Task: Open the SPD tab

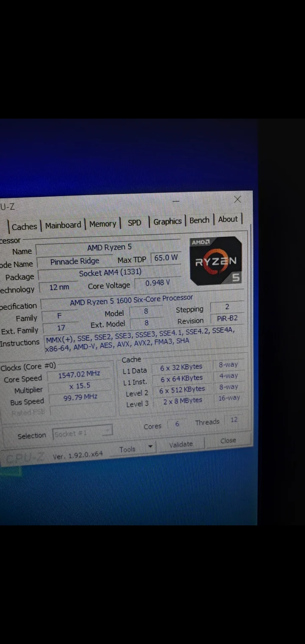Action: pos(134,222)
